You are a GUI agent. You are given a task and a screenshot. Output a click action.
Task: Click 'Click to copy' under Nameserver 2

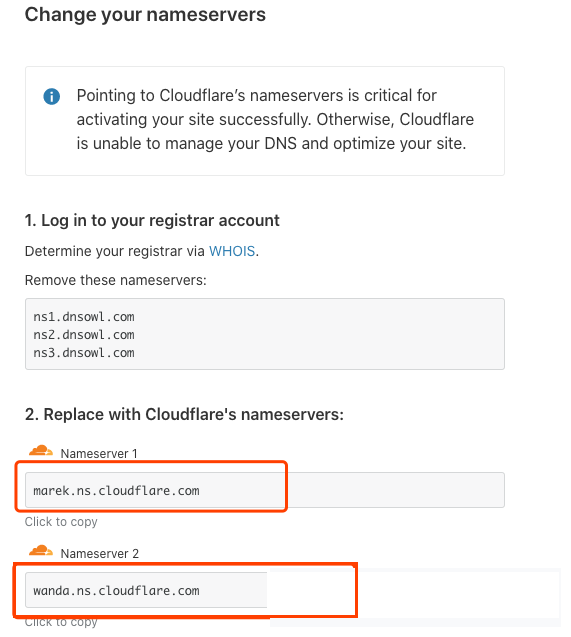click(61, 622)
